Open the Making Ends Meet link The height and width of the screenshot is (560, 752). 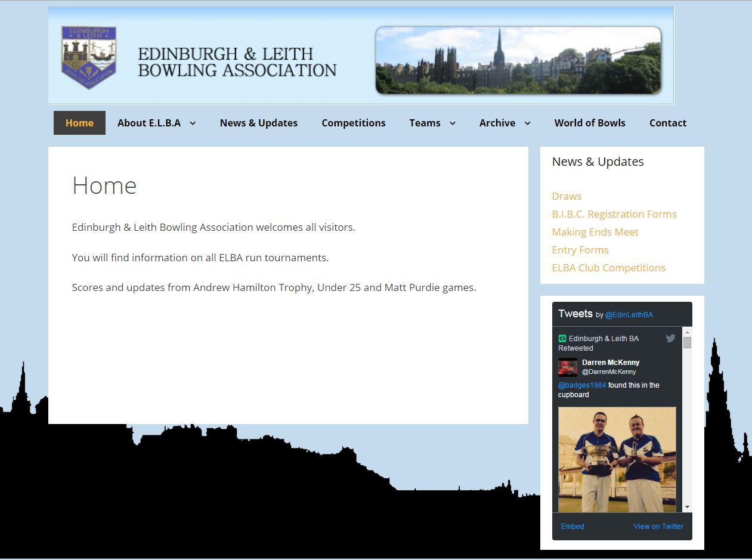595,232
